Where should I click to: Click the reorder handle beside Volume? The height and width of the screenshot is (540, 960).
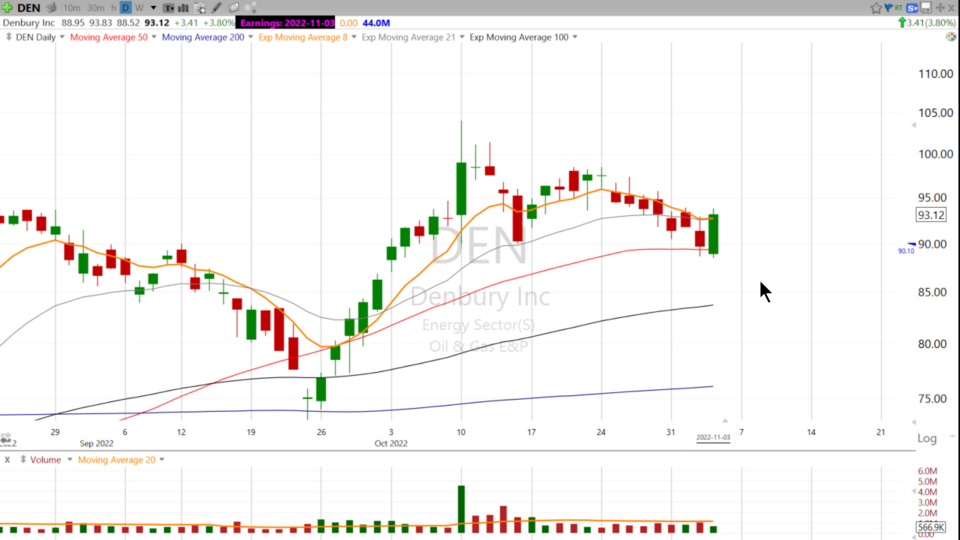23,460
